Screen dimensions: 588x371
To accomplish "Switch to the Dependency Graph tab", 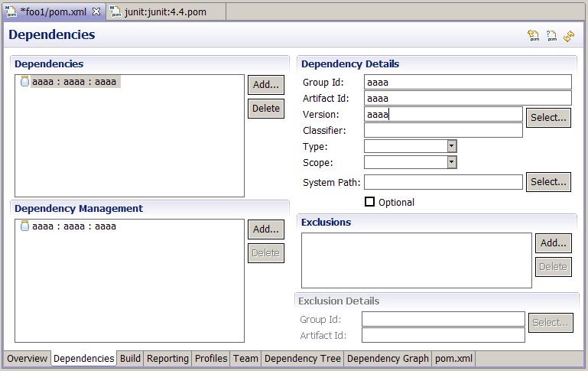I will click(x=388, y=359).
